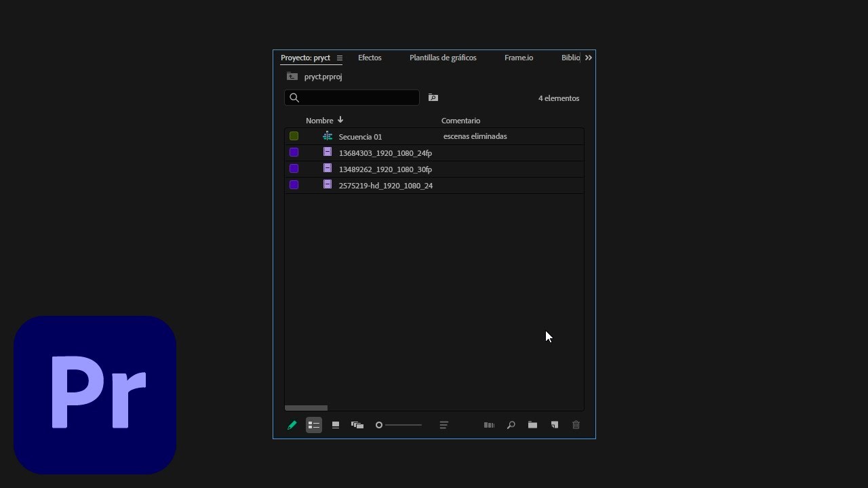
Task: Select the 13489262_1920_1080_30fp clip name
Action: pos(385,169)
